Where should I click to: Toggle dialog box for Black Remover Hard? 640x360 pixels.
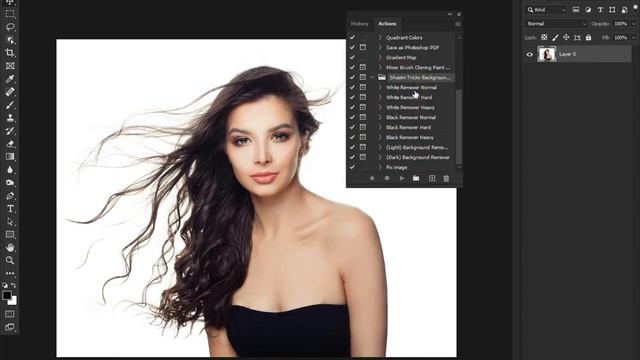[362, 127]
